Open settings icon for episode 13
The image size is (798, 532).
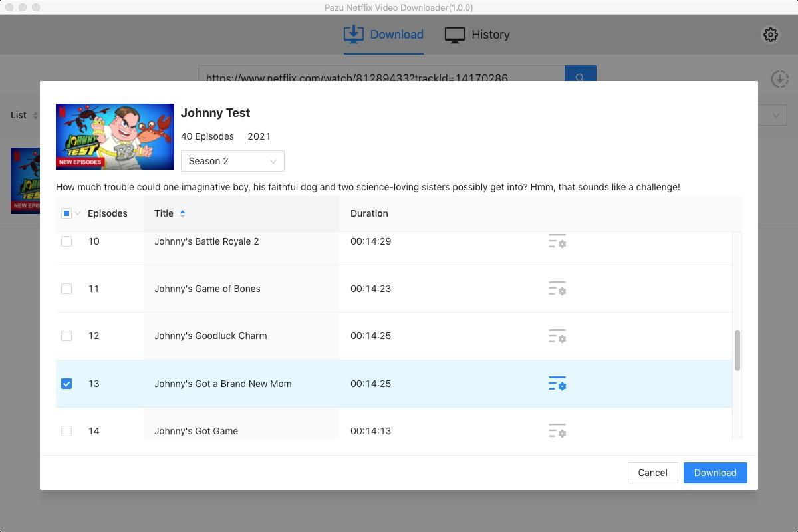tap(557, 384)
